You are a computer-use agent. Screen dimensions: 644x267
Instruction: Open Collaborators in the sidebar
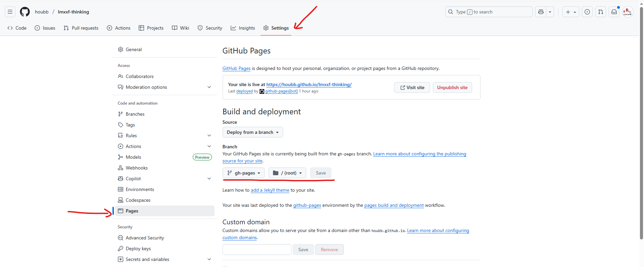tap(165, 76)
